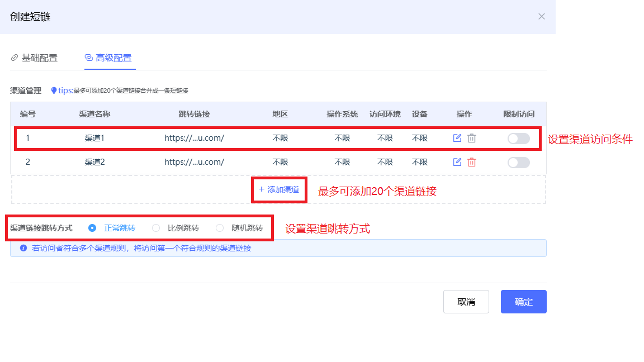The height and width of the screenshot is (362, 644).
Task: Click 添加渠道 to add a channel
Action: click(279, 189)
